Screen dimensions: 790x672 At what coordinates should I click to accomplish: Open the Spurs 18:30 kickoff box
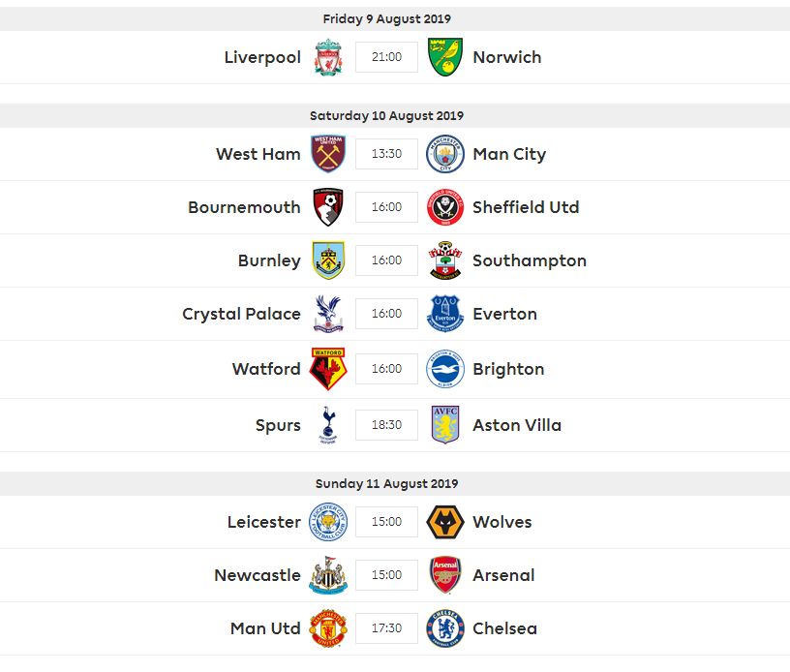(x=386, y=425)
